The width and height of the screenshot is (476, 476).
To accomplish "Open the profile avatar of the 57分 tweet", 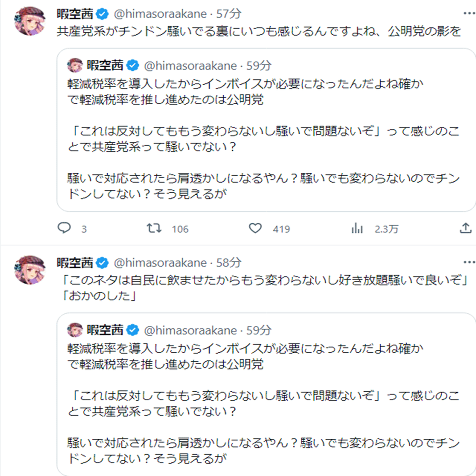I will (31, 21).
